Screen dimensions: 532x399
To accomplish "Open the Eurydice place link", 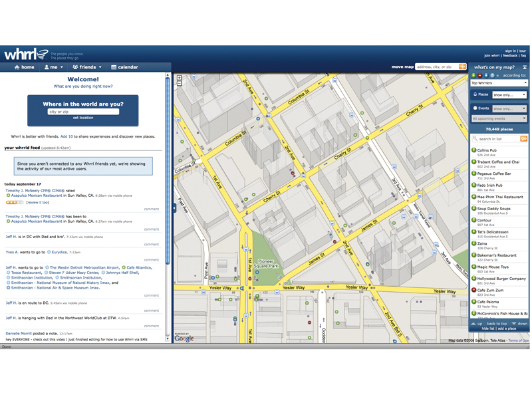I will [x=59, y=252].
